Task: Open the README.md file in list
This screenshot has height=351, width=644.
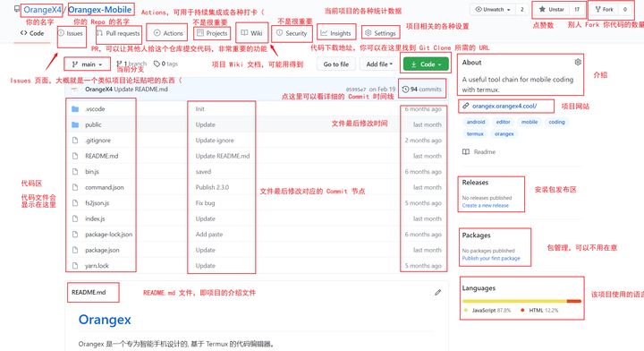Action: point(101,156)
